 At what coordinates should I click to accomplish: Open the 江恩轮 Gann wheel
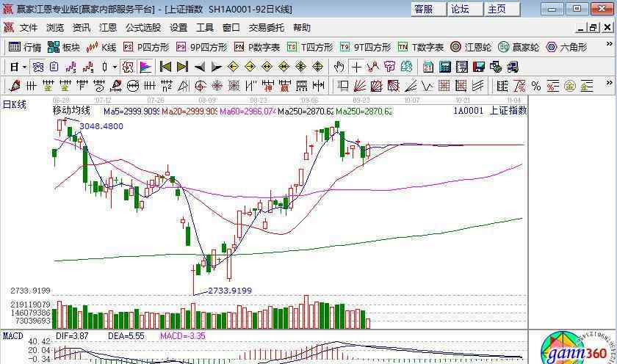tap(471, 47)
